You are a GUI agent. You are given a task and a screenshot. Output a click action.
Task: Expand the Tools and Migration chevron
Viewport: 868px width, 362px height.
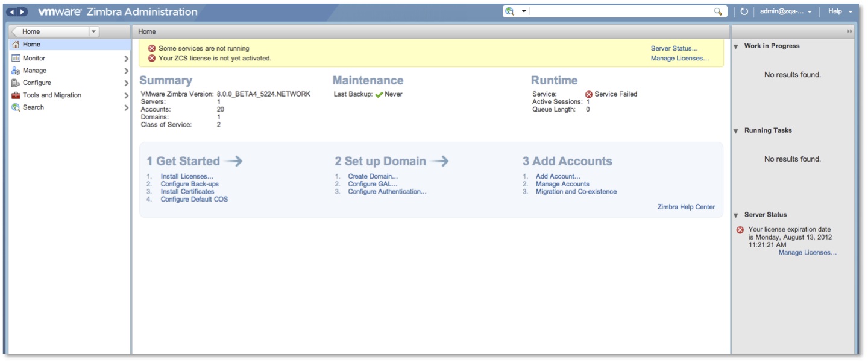click(126, 95)
